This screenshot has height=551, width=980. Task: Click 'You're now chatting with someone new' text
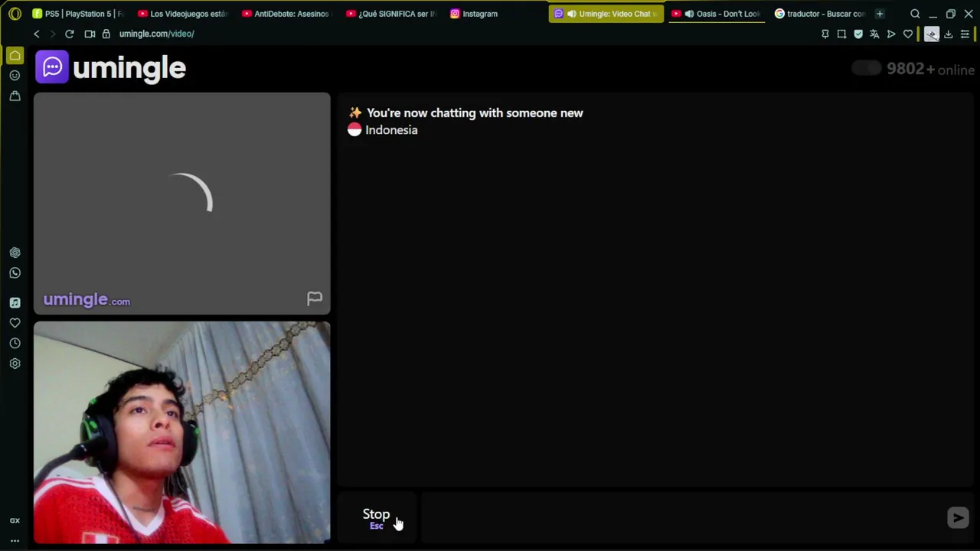point(475,112)
